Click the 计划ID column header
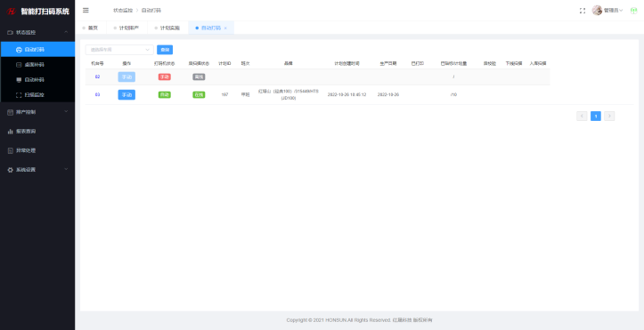The width and height of the screenshot is (644, 330). 224,63
